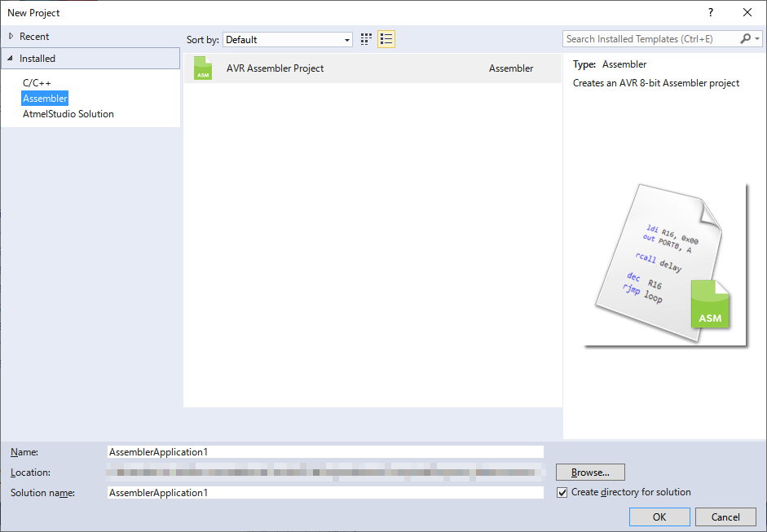Image resolution: width=767 pixels, height=532 pixels.
Task: Close the New Project dialog
Action: click(747, 13)
